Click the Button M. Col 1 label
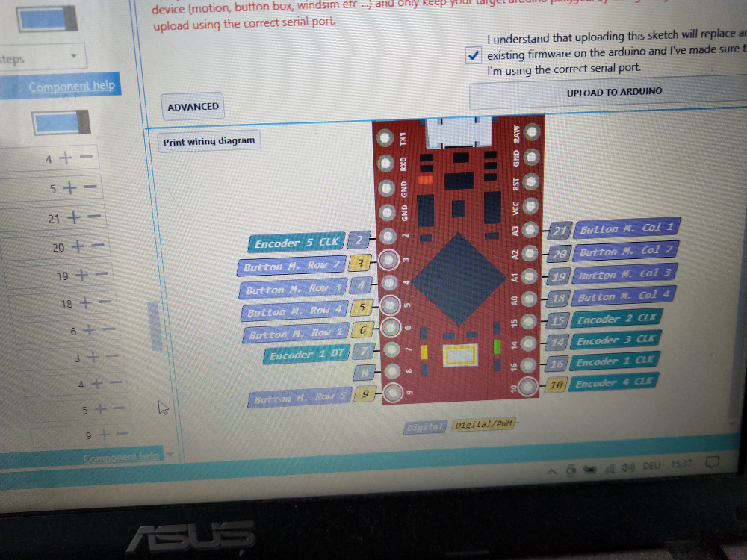Screen dimensions: 747x560 point(627,228)
